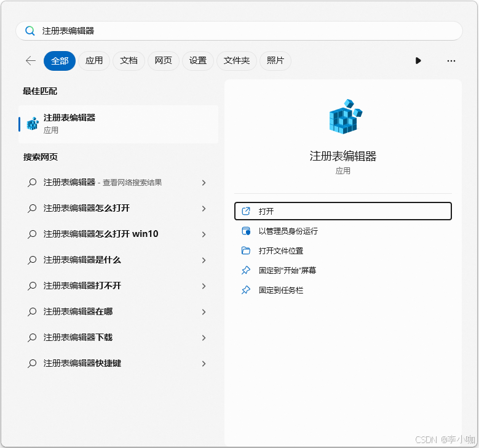Click 打开 to launch Registry Editor
The image size is (479, 448).
342,211
